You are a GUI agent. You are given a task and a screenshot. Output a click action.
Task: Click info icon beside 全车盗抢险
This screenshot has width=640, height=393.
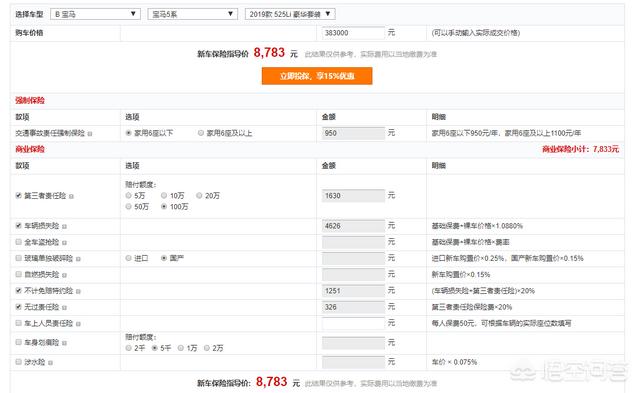pos(64,243)
